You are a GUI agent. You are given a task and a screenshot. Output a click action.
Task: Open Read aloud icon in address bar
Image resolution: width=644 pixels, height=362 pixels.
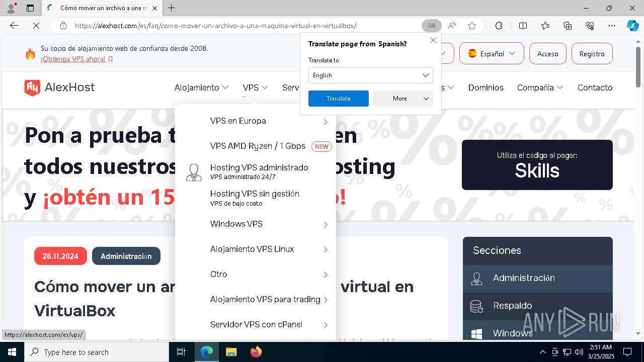[452, 26]
